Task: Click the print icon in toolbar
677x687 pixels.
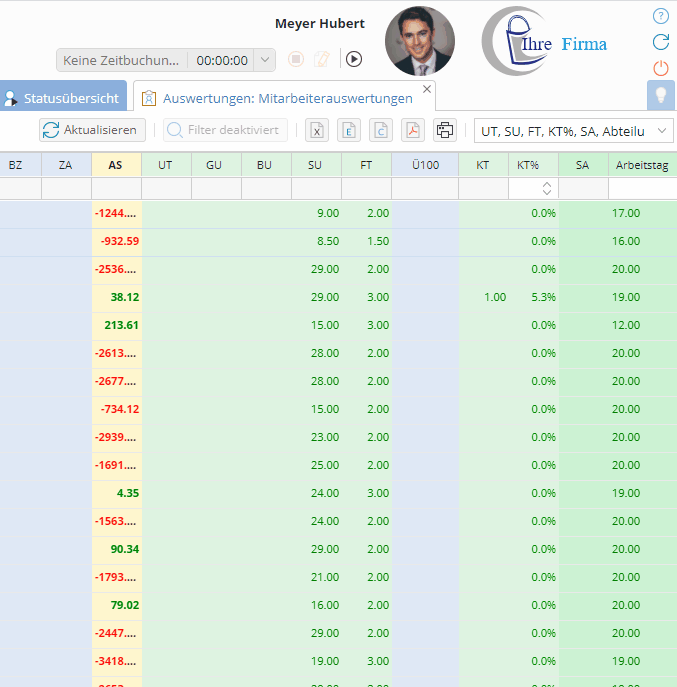Action: coord(445,130)
